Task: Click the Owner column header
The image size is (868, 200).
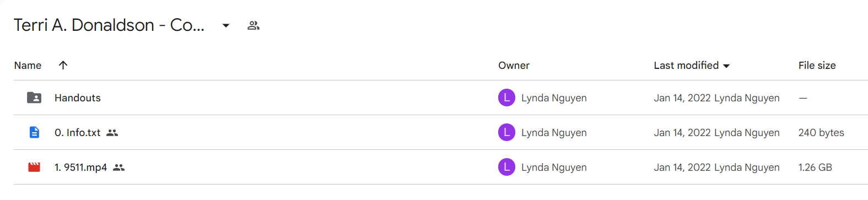Action: pyautogui.click(x=514, y=65)
